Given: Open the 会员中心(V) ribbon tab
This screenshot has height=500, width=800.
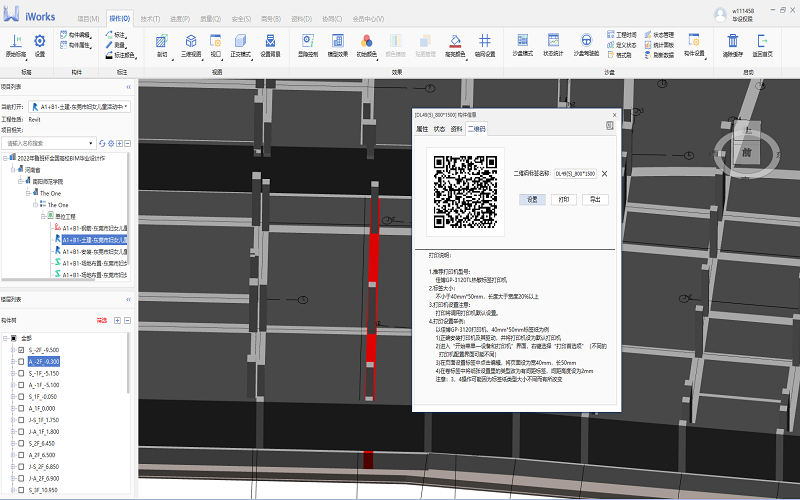Looking at the screenshot, I should coord(368,19).
